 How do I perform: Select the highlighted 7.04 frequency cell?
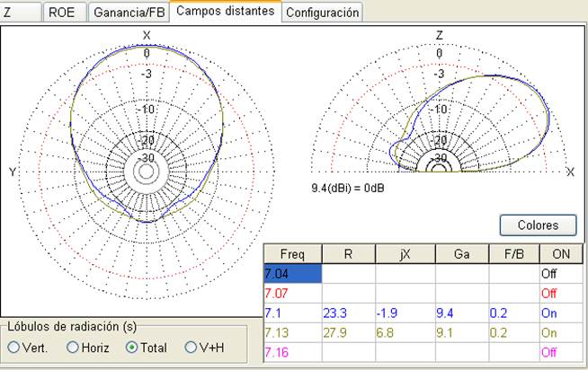tap(292, 270)
